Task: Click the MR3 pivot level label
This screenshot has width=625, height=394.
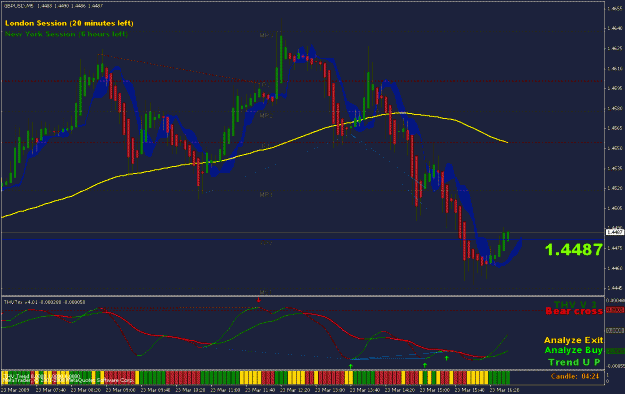Action: (x=266, y=35)
